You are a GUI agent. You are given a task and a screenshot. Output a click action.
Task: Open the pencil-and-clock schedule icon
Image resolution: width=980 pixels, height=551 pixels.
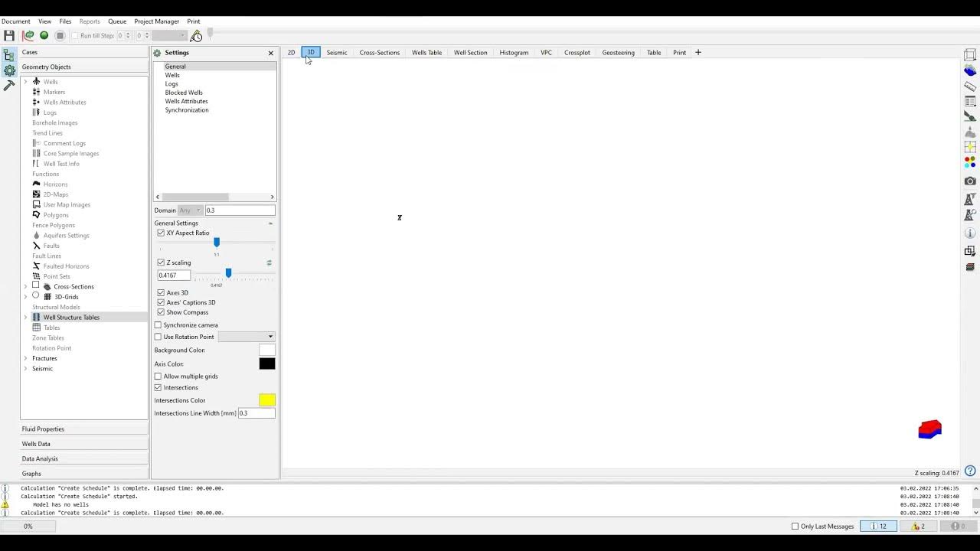[196, 35]
